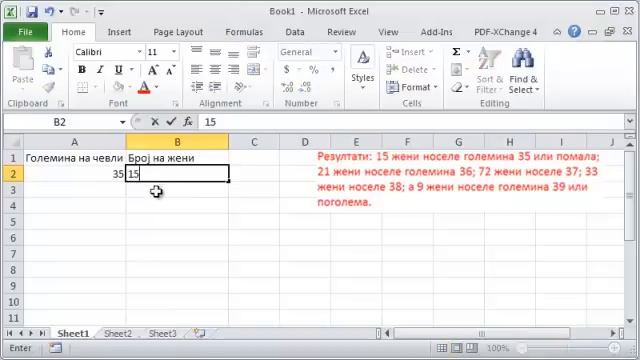Switch to the Insert ribbon tab
Screen dimensions: 640x360
pos(119,32)
